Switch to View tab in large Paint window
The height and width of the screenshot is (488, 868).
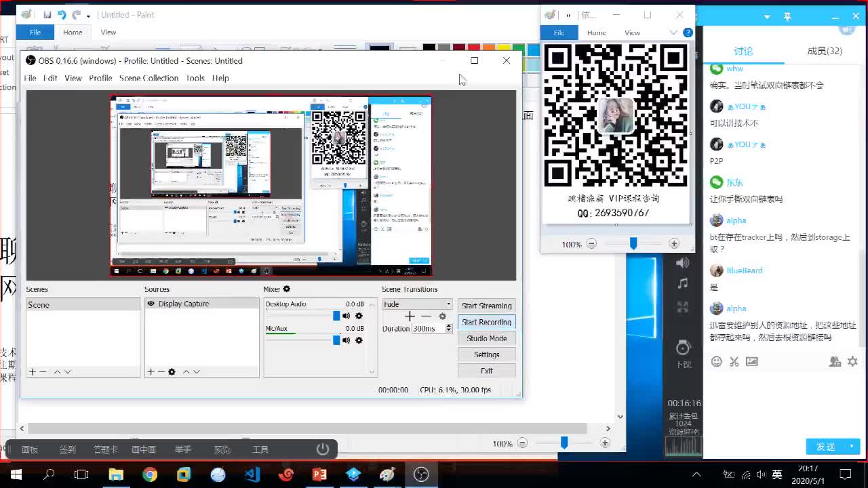[x=108, y=32]
